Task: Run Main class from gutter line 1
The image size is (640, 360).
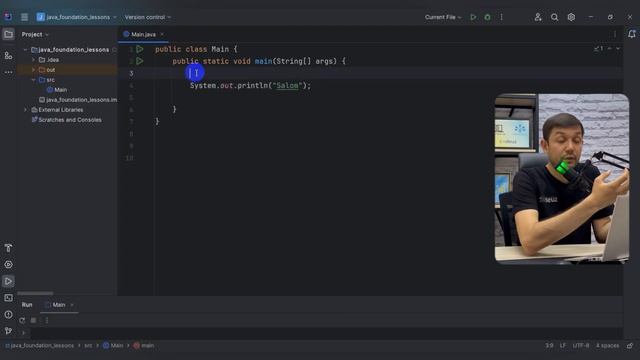Action: [140, 49]
